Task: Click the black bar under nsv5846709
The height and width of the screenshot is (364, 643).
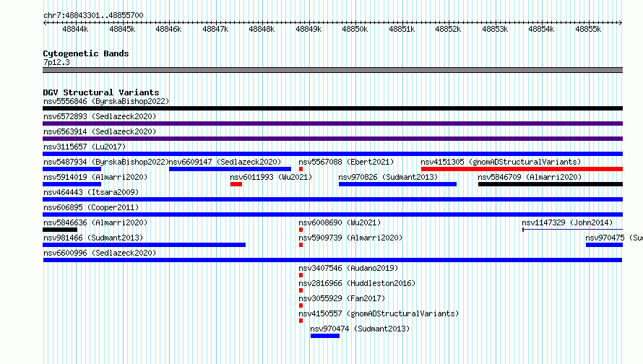Action: click(x=551, y=184)
